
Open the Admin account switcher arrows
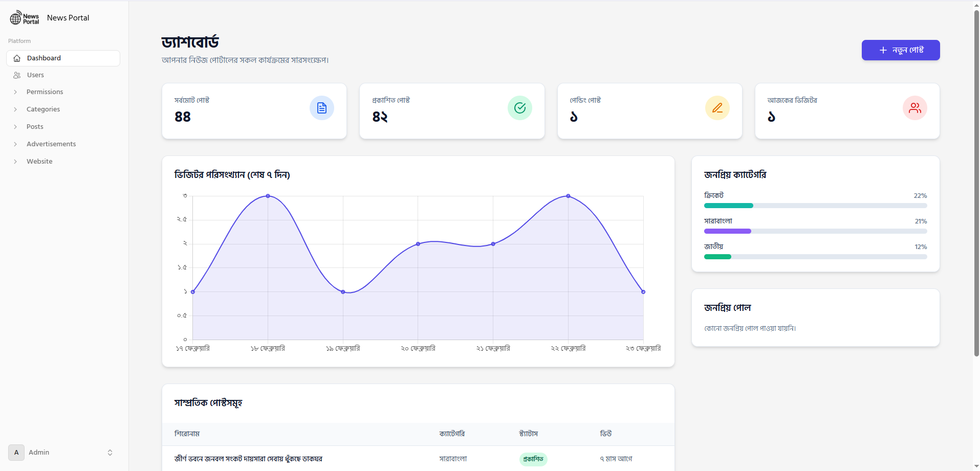[110, 453]
